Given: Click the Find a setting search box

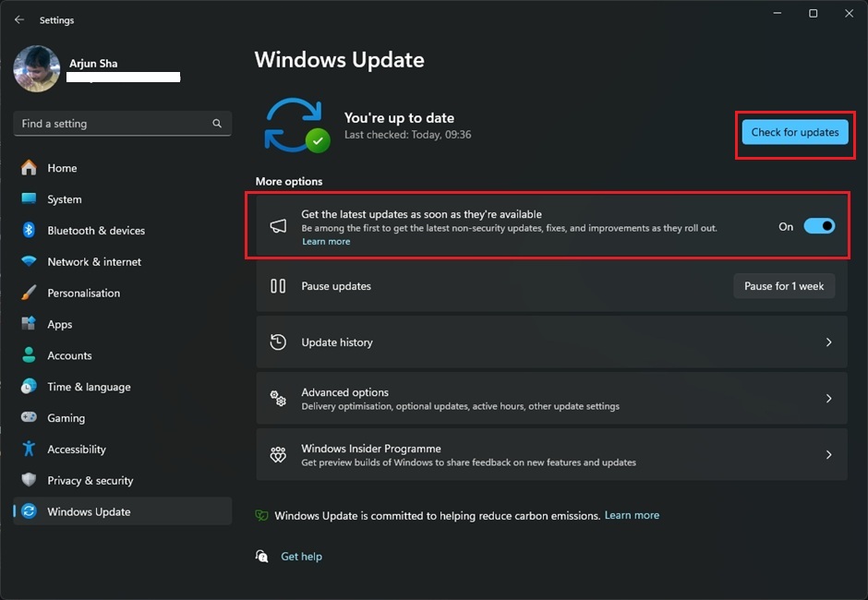Looking at the screenshot, I should (122, 124).
